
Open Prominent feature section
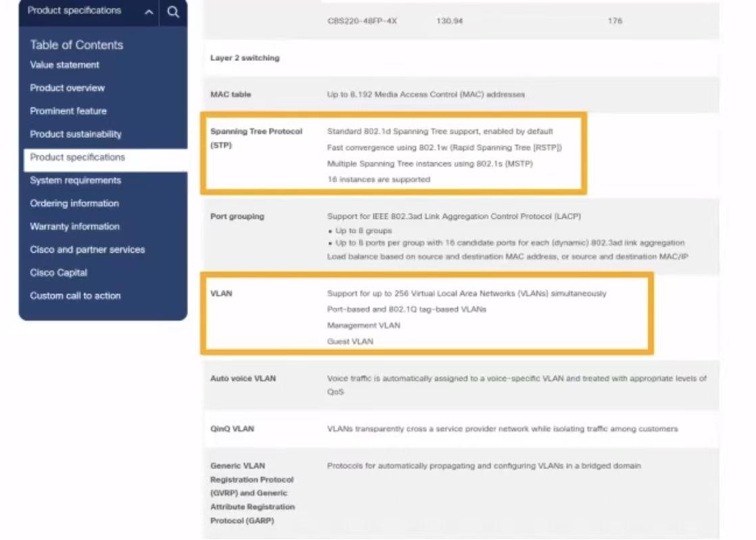click(68, 111)
